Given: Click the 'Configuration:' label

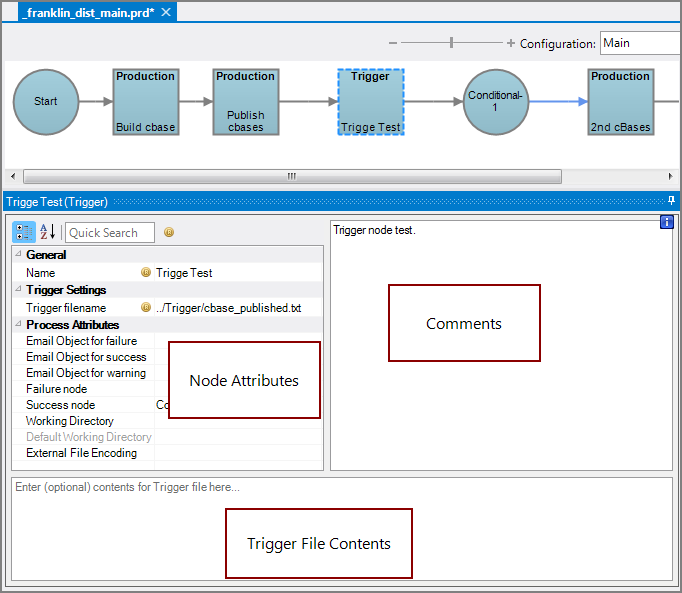Looking at the screenshot, I should coord(558,44).
